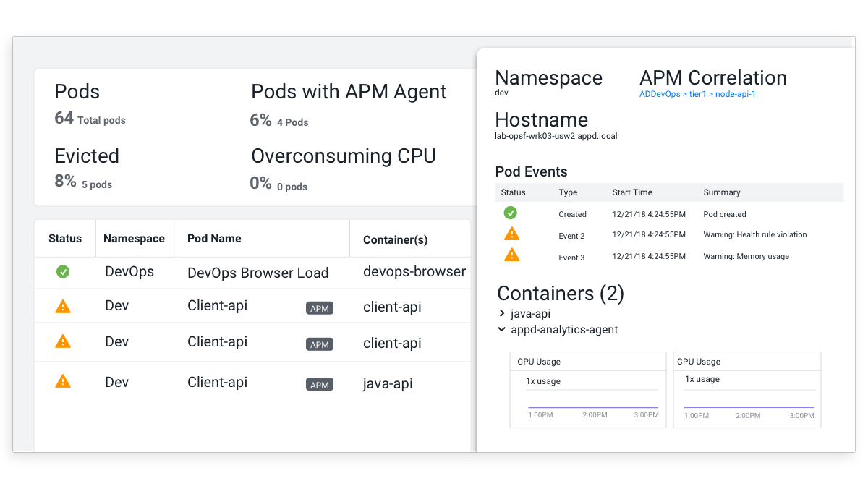This screenshot has height=489, width=868.
Task: Click the 'dev' namespace value in detail panel
Action: (x=502, y=93)
